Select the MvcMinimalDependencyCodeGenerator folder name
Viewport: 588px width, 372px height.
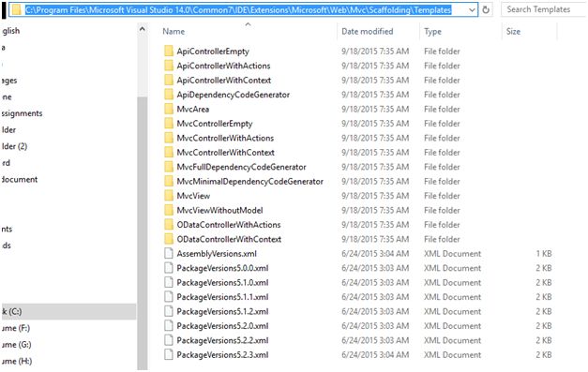click(249, 182)
